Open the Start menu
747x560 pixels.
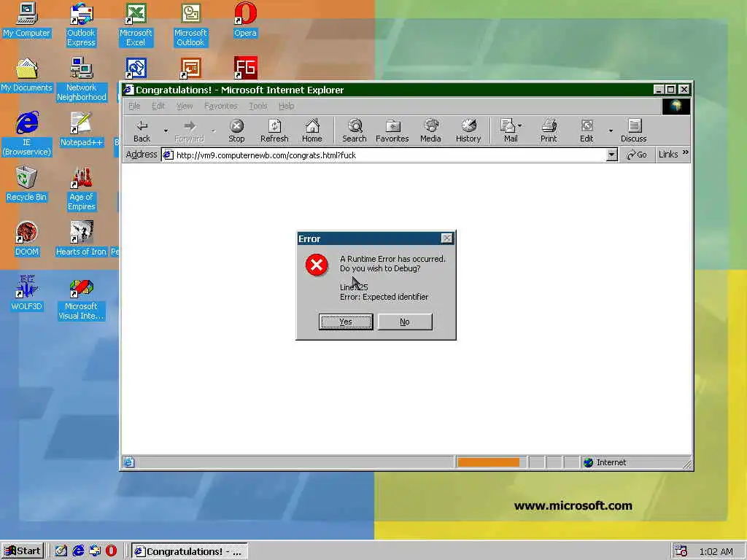coord(23,551)
